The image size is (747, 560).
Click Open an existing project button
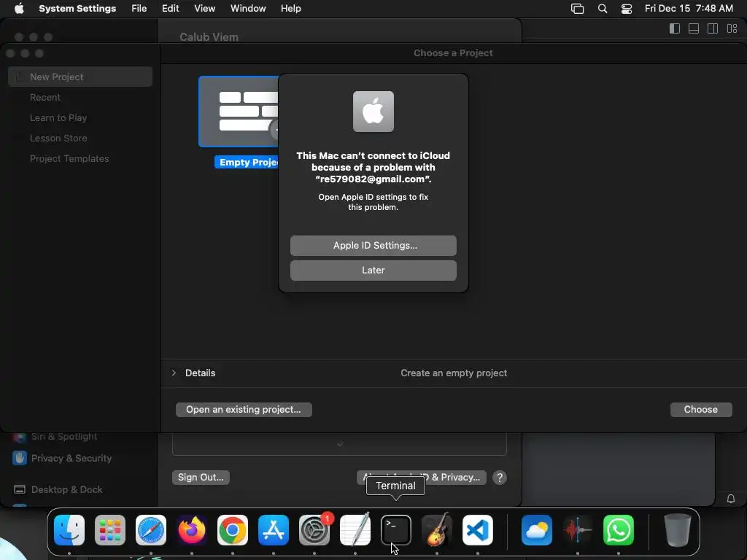click(244, 410)
